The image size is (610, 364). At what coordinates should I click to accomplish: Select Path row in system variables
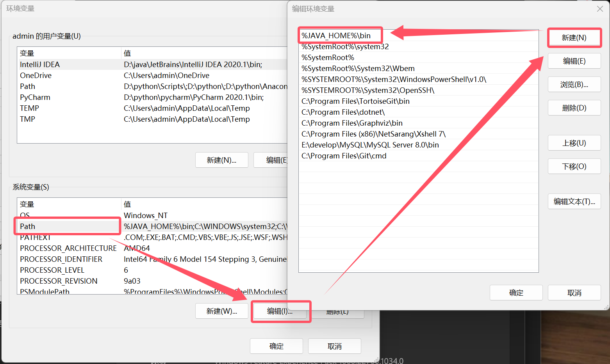[x=152, y=226]
